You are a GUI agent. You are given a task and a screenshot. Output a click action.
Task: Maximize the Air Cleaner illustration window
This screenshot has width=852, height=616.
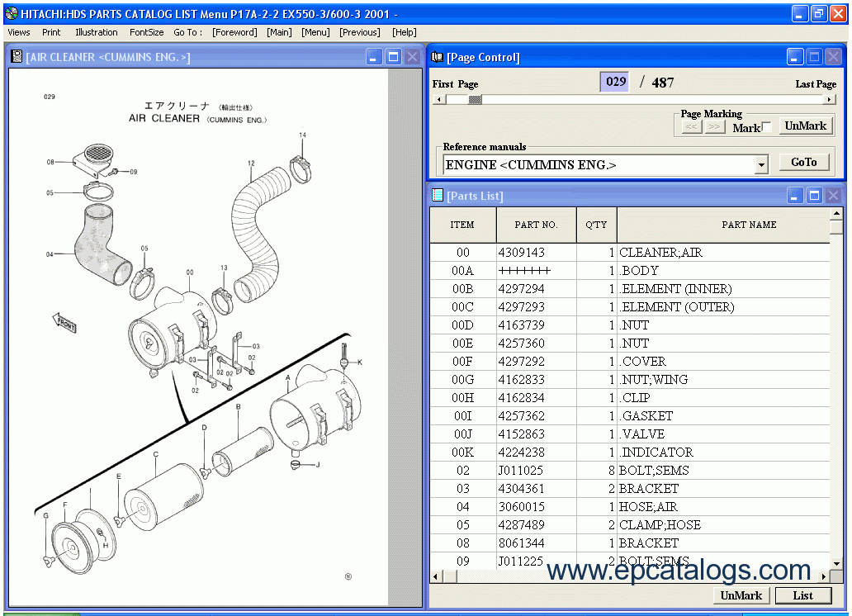(x=394, y=56)
